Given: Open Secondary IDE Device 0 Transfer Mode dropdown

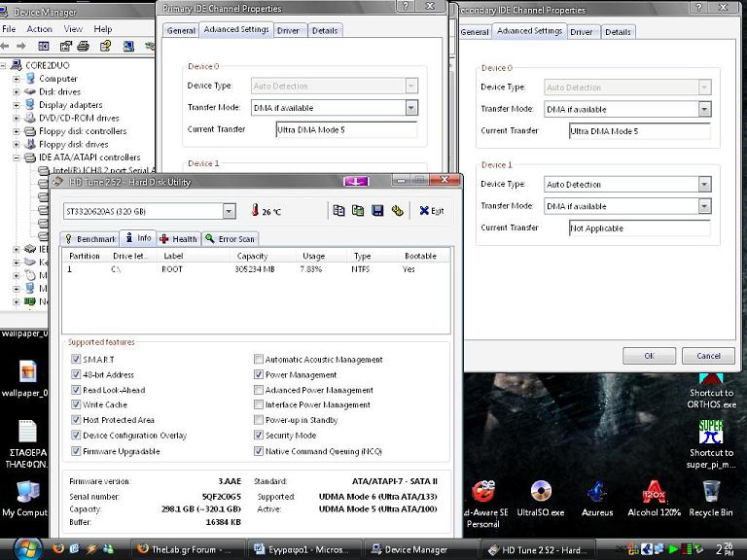Looking at the screenshot, I should point(704,109).
